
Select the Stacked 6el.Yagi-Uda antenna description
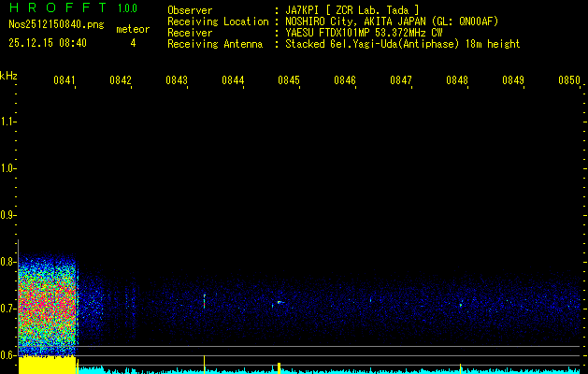coord(402,44)
